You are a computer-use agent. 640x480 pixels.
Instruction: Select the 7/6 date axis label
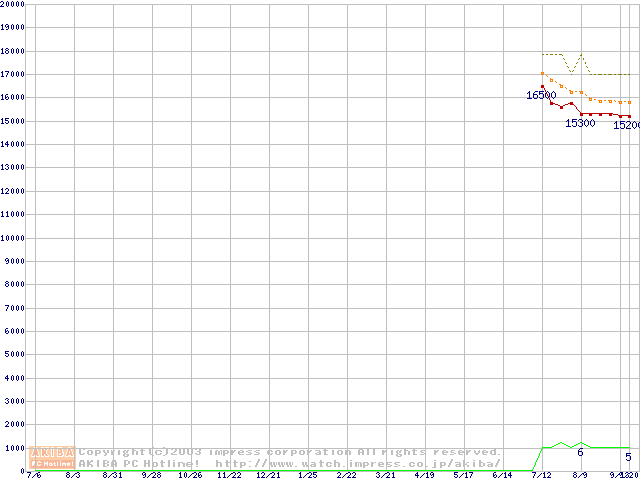point(33,476)
